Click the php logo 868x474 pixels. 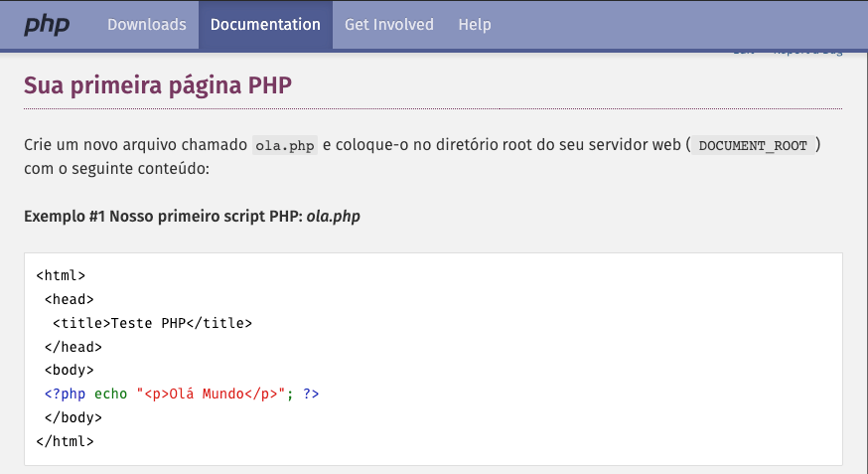47,25
